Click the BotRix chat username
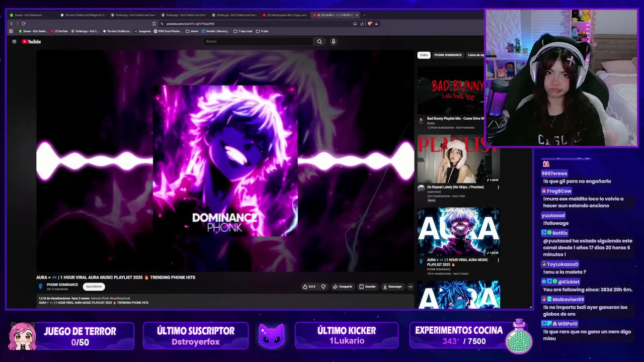The width and height of the screenshot is (644, 362). point(560,233)
